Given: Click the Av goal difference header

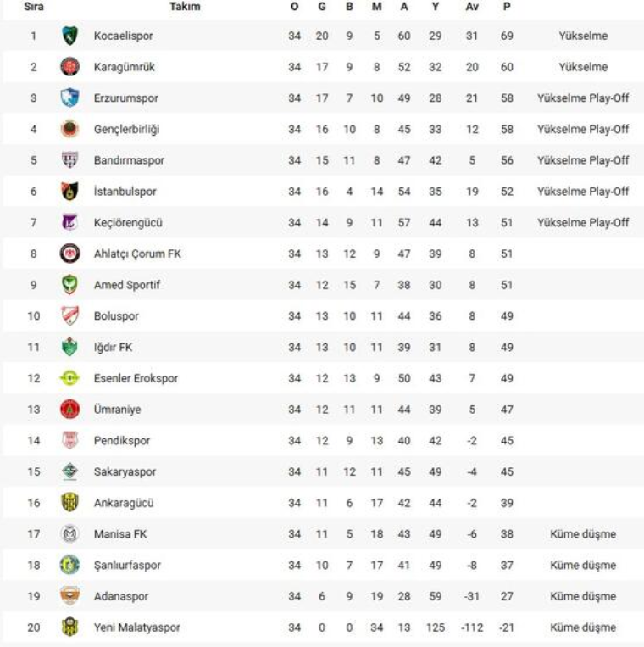Looking at the screenshot, I should point(472,7).
